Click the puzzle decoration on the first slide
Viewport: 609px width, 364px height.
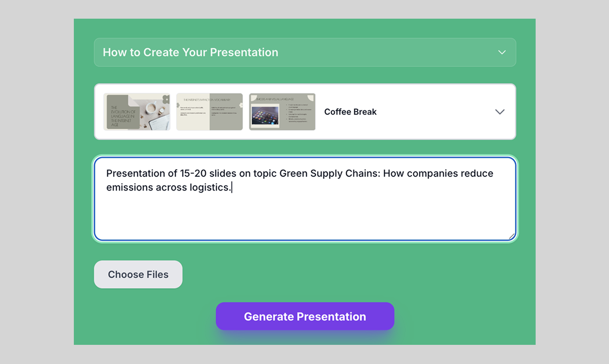(164, 98)
